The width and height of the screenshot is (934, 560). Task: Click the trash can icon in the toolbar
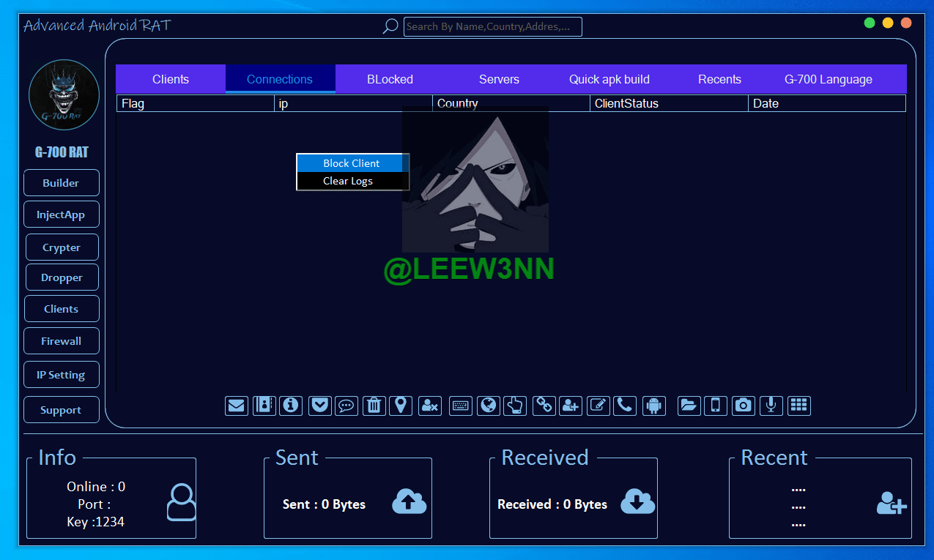374,406
